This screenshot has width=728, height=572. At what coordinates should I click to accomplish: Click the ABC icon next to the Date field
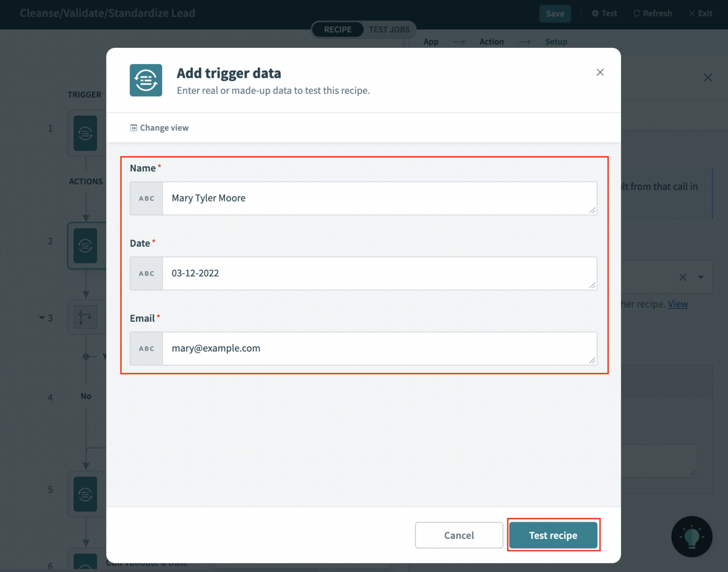tap(146, 273)
